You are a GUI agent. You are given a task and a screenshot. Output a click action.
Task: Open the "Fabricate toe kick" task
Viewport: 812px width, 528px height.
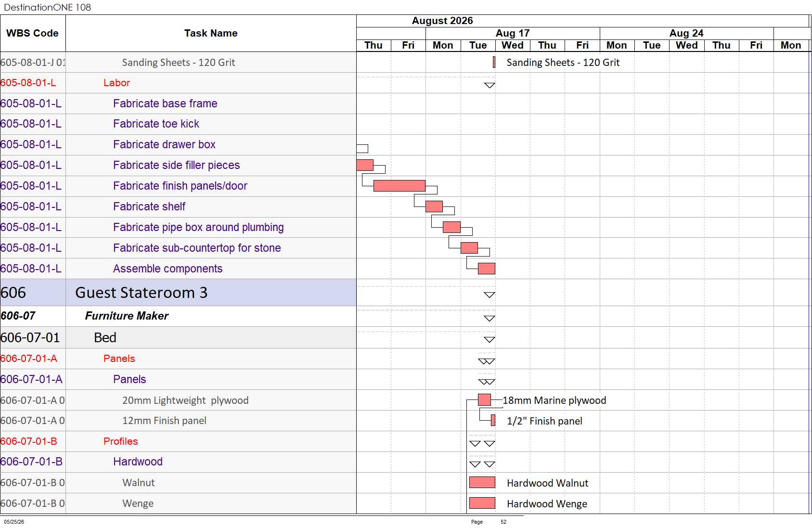(156, 124)
